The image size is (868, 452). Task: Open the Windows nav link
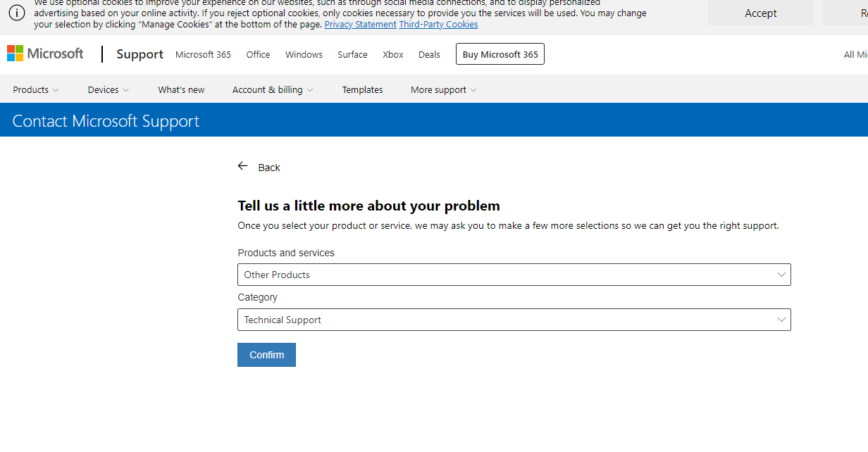[x=304, y=54]
